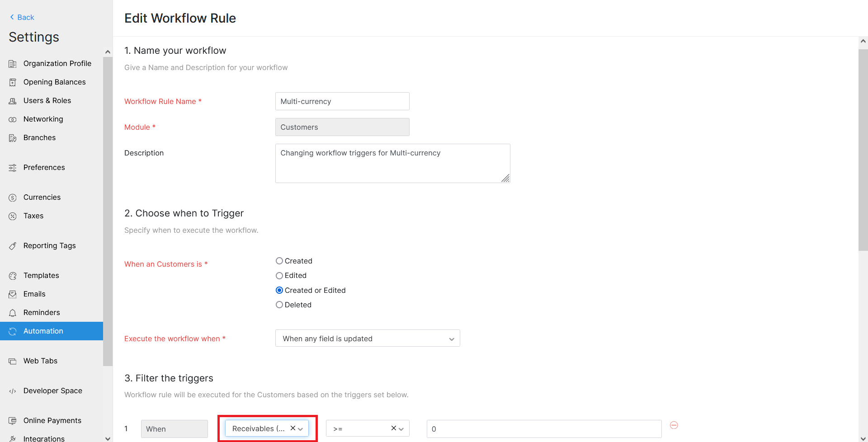The width and height of the screenshot is (868, 442).
Task: Open the '>=' comparator dropdown
Action: pyautogui.click(x=401, y=428)
